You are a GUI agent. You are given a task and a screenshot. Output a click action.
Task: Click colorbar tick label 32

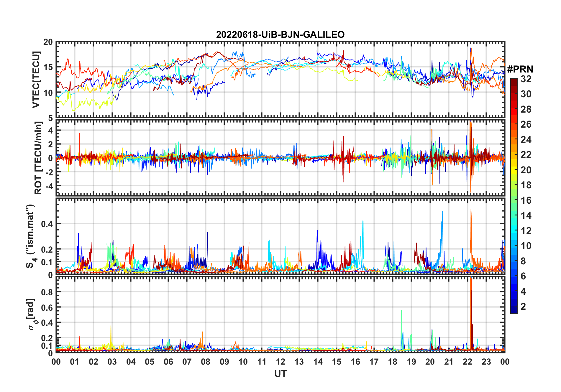[526, 79]
